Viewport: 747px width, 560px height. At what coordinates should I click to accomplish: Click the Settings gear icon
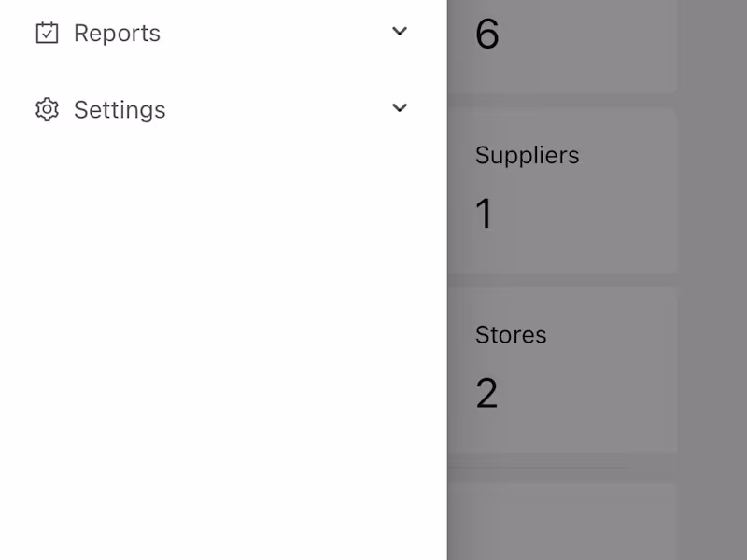(x=47, y=109)
